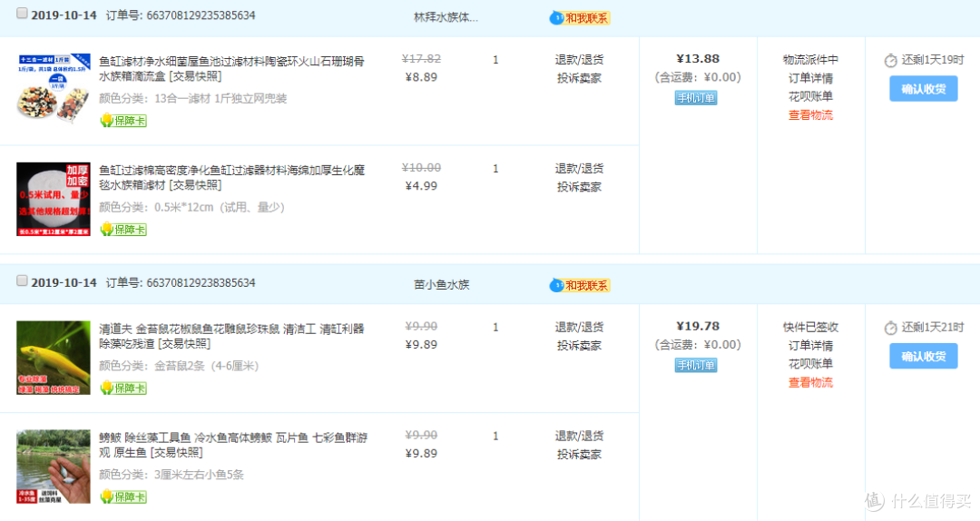Image resolution: width=980 pixels, height=521 pixels.
Task: Open the yellow 金苔鼠 fish thumbnail
Action: click(54, 358)
